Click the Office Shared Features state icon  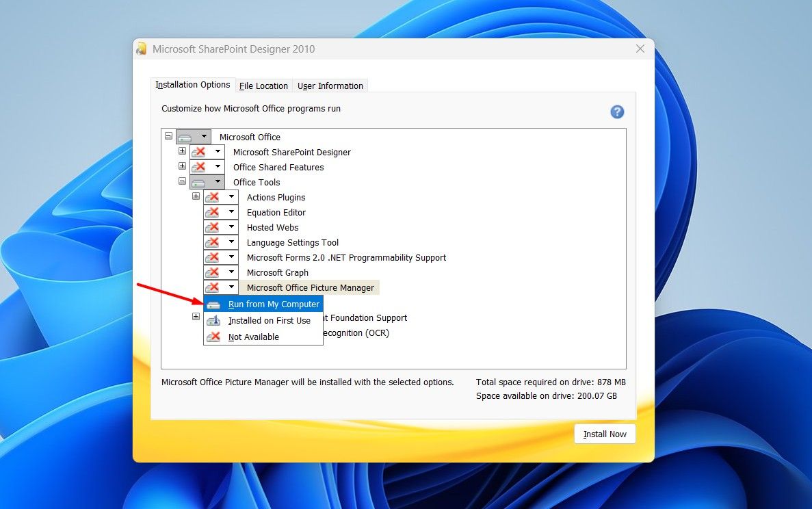(x=199, y=167)
